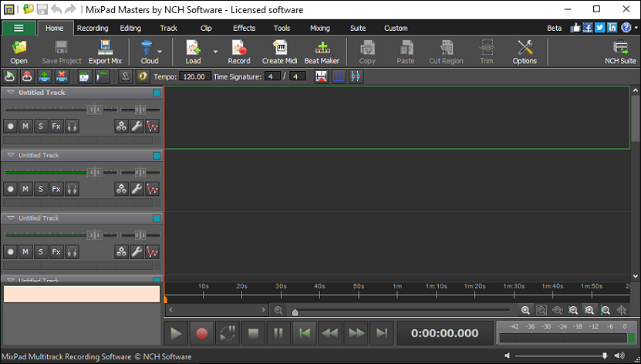Arm recording on the first track

point(11,126)
